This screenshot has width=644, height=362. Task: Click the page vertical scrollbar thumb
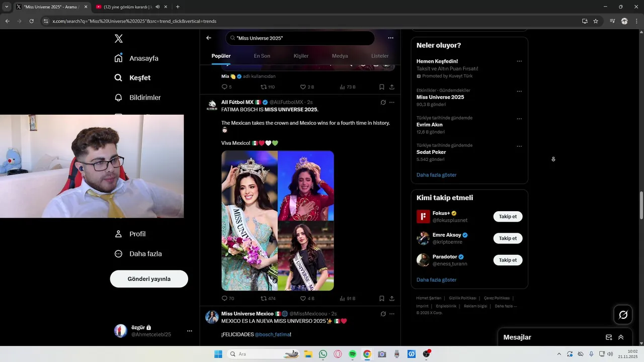(x=641, y=205)
